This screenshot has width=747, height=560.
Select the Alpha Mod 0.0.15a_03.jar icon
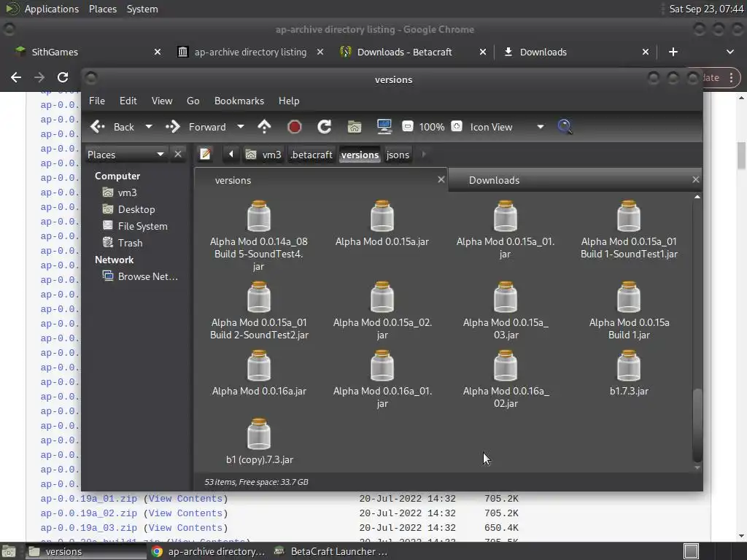pos(506,297)
